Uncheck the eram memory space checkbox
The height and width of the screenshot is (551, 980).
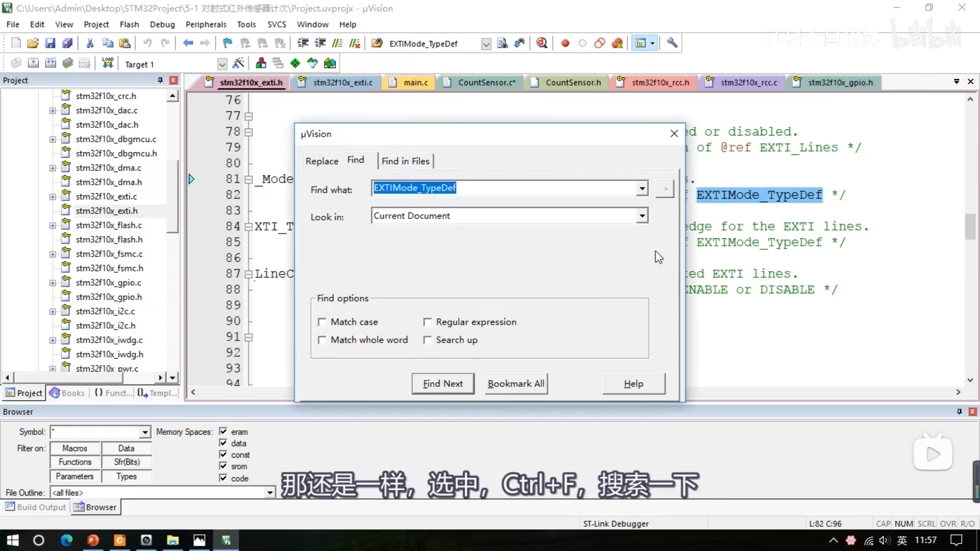click(223, 432)
